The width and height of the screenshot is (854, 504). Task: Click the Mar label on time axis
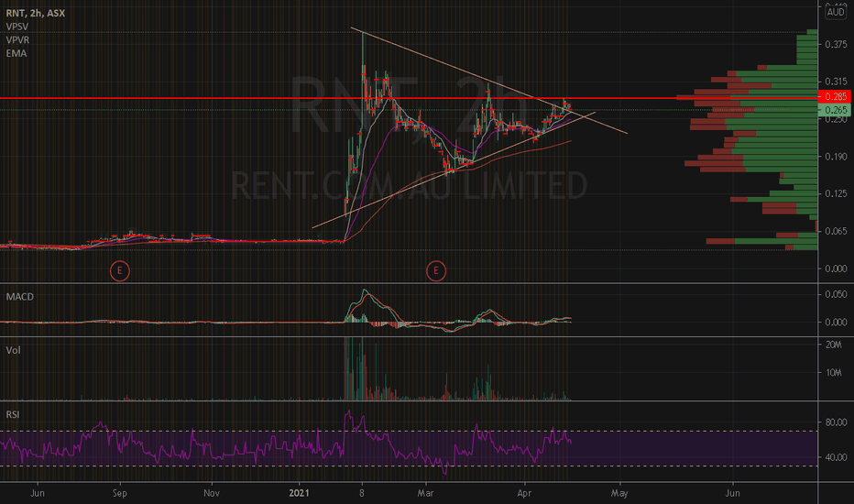point(425,493)
